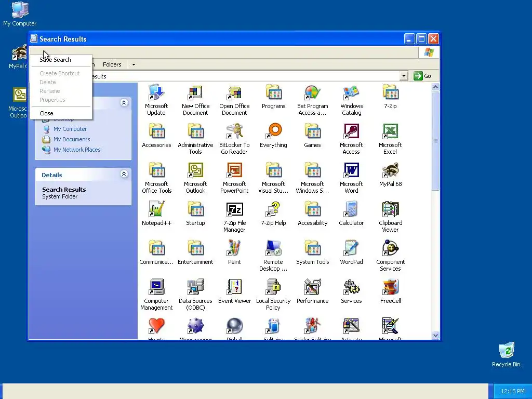Select the Clipboard Viewer icon
This screenshot has height=399, width=532.
coord(391,217)
